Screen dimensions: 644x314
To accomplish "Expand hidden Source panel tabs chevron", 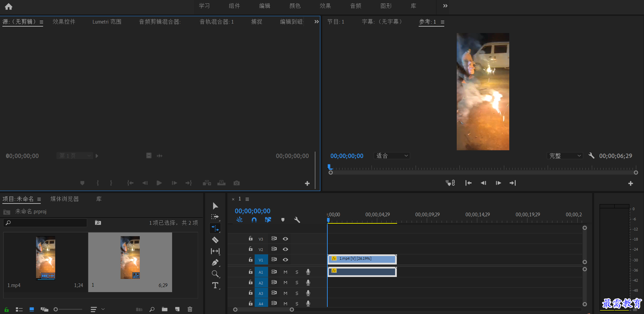I will (317, 22).
